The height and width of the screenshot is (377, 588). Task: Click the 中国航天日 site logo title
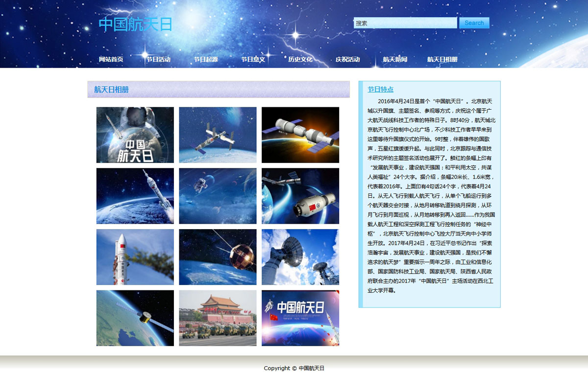(x=135, y=24)
